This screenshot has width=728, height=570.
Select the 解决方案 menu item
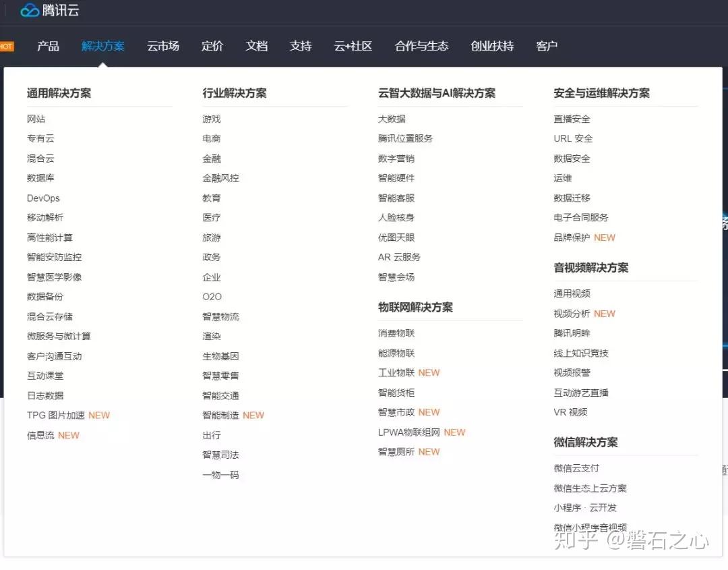(102, 46)
